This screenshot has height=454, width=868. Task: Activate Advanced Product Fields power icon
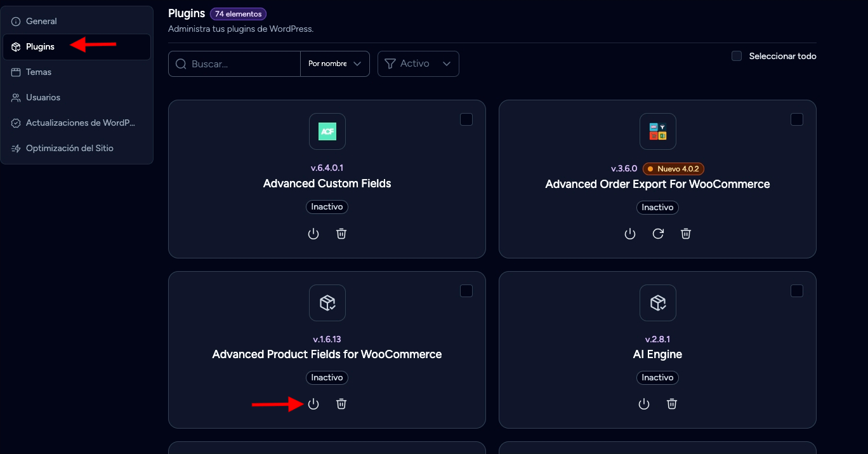pyautogui.click(x=313, y=404)
